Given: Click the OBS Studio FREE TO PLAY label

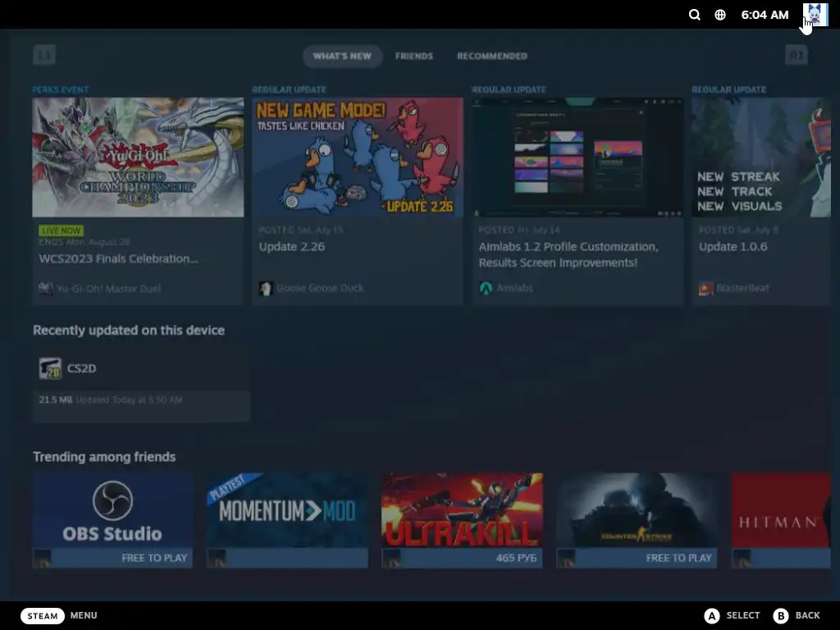Looking at the screenshot, I should (154, 558).
